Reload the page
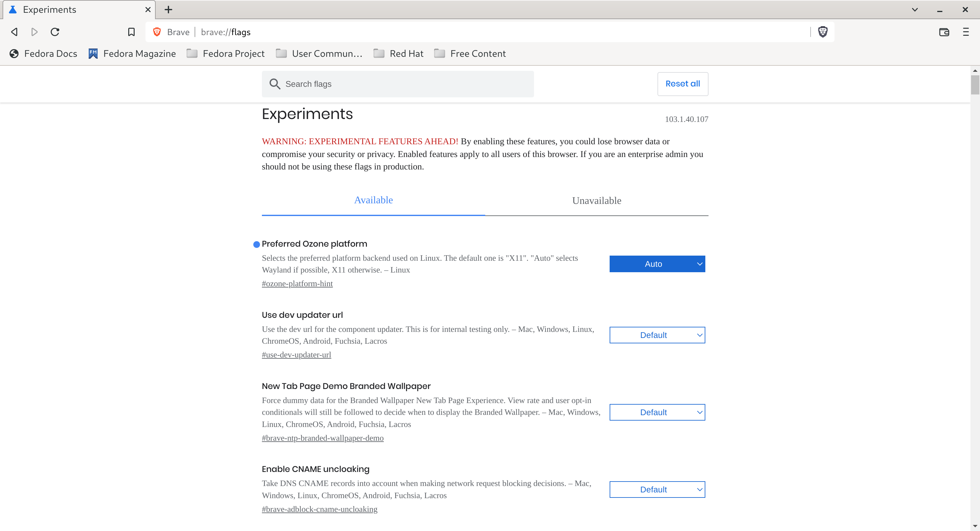Screen dimensions: 980x531 pyautogui.click(x=55, y=32)
